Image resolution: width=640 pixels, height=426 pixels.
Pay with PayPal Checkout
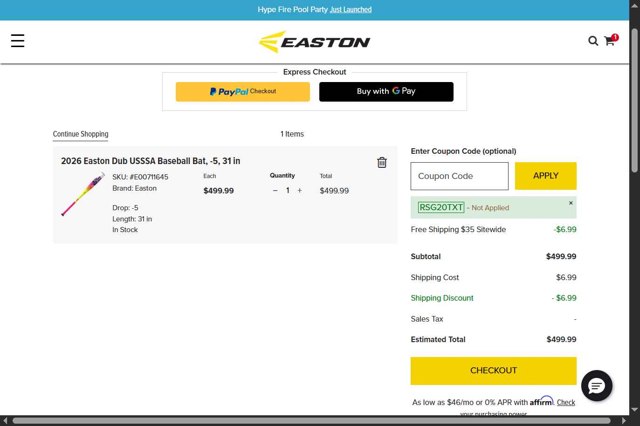pos(242,91)
